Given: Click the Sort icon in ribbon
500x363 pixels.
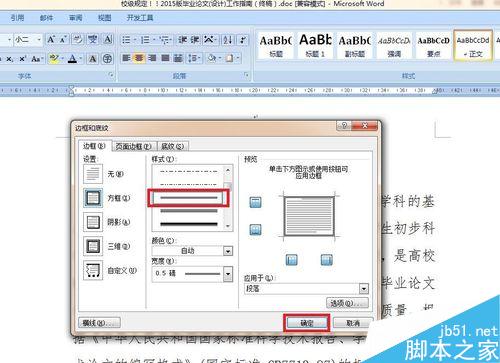Looking at the screenshot, I should coord(228,40).
